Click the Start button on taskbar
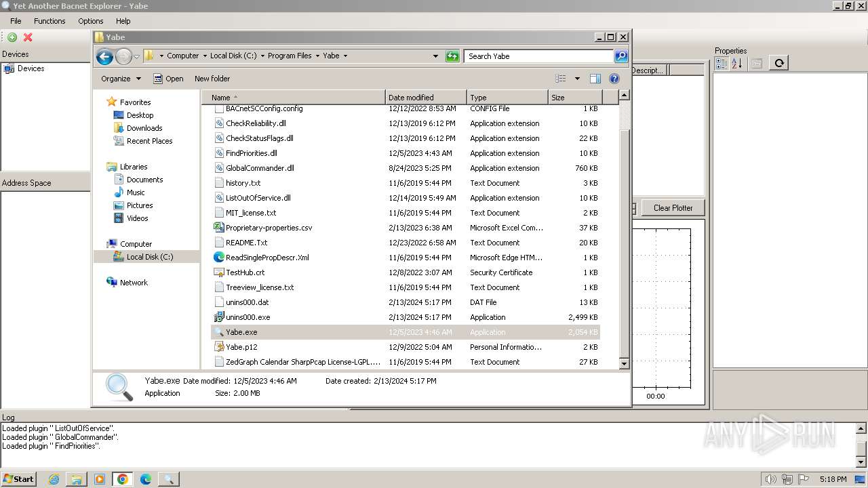868x488 pixels. (x=18, y=479)
